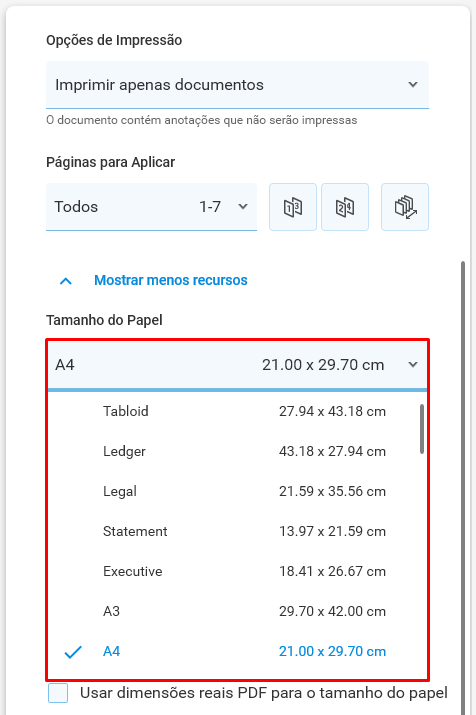
Task: Click the blue checkmark beside A4
Action: [x=73, y=652]
